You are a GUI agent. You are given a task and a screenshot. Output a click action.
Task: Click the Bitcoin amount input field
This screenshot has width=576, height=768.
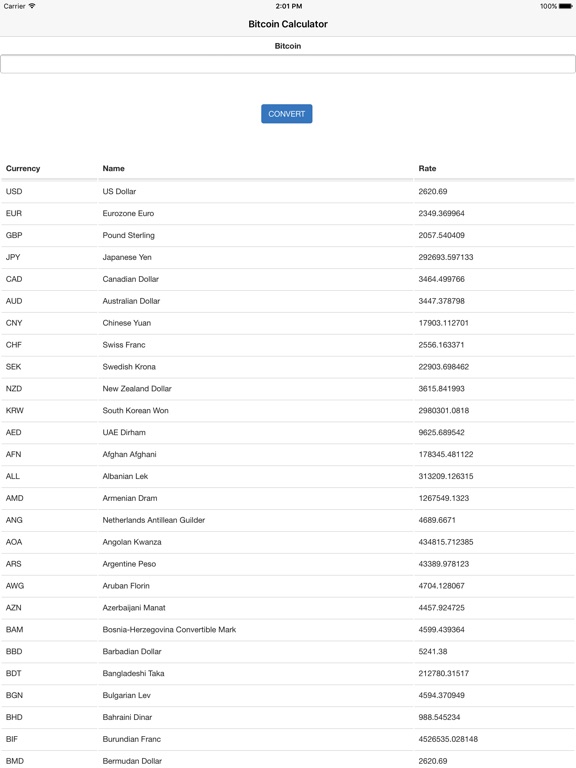pos(288,64)
